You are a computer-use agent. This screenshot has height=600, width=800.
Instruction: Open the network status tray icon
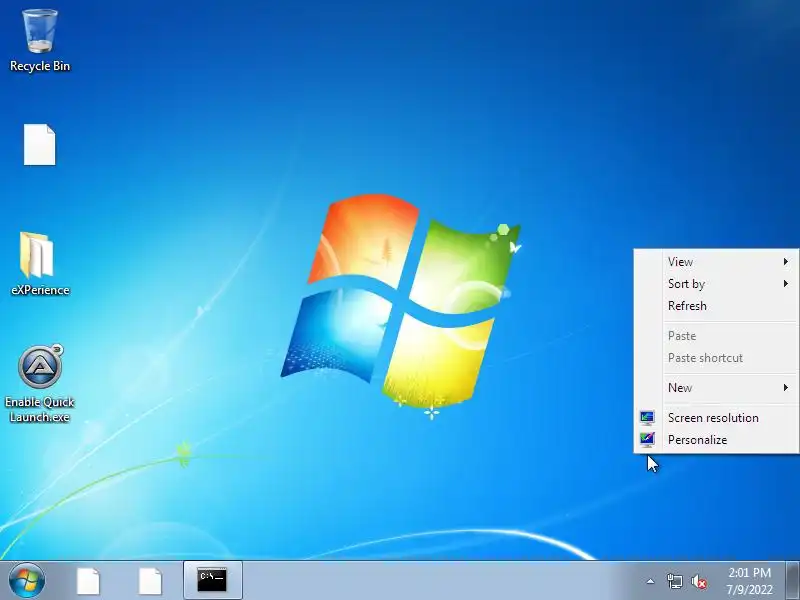[674, 581]
